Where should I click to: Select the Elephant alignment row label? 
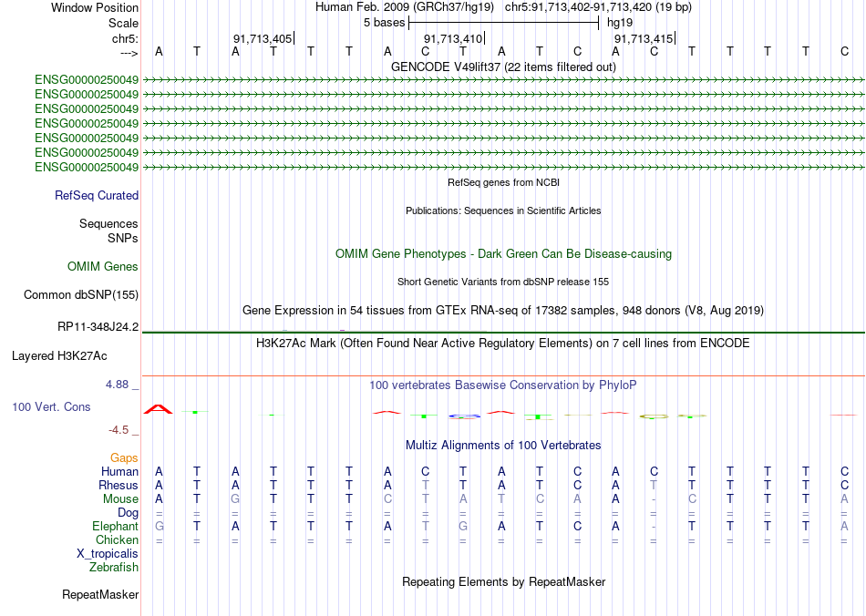click(x=115, y=527)
